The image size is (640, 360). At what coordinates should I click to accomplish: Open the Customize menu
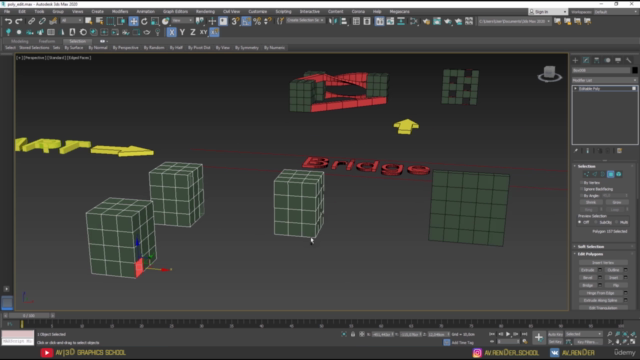tap(258, 11)
